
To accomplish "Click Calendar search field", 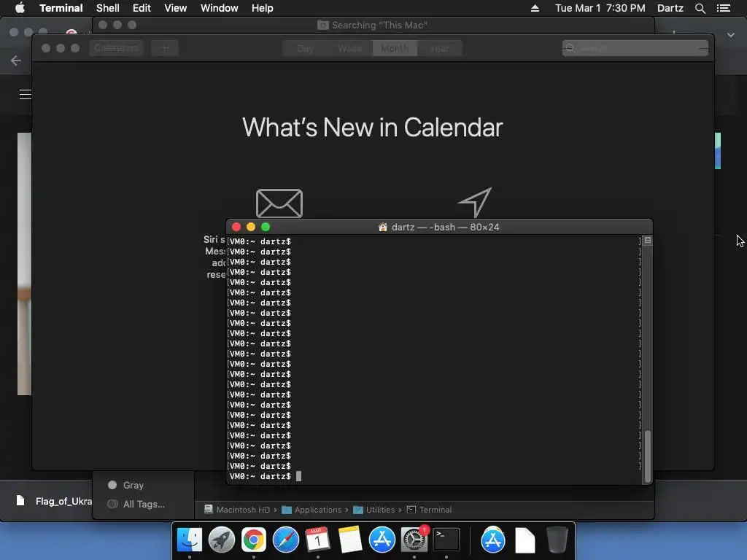I will tap(635, 48).
